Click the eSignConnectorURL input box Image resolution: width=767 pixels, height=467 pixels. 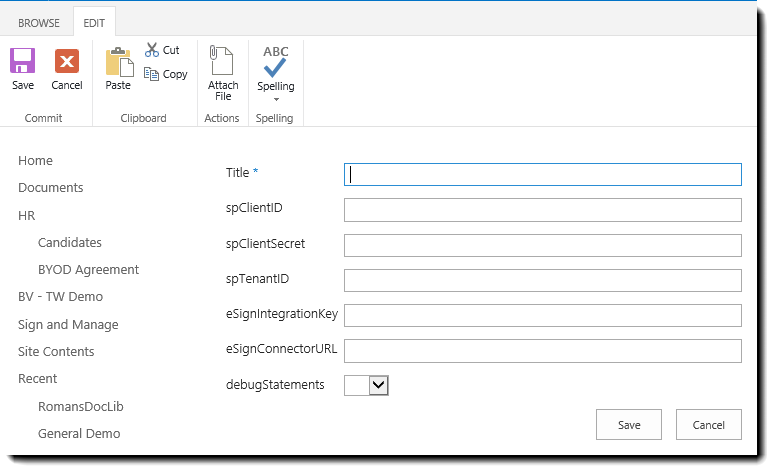coord(543,351)
